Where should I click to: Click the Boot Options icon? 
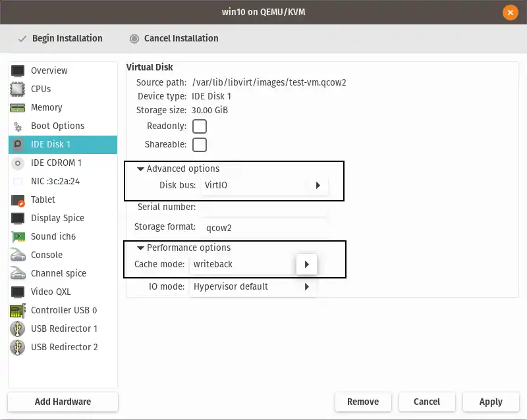[x=17, y=126]
